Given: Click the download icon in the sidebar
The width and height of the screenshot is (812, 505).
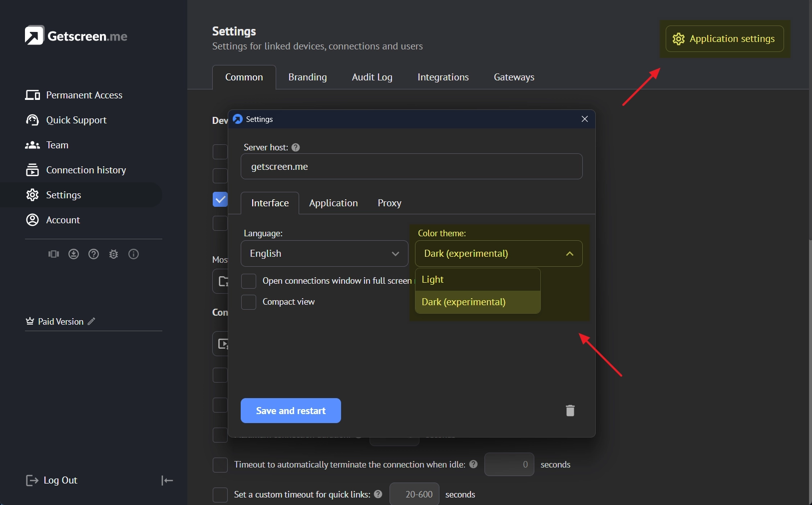Looking at the screenshot, I should [x=73, y=254].
